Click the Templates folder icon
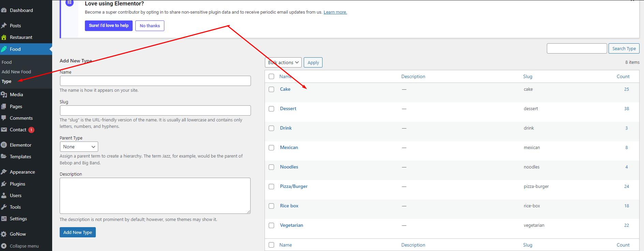The height and width of the screenshot is (251, 644). 4,157
